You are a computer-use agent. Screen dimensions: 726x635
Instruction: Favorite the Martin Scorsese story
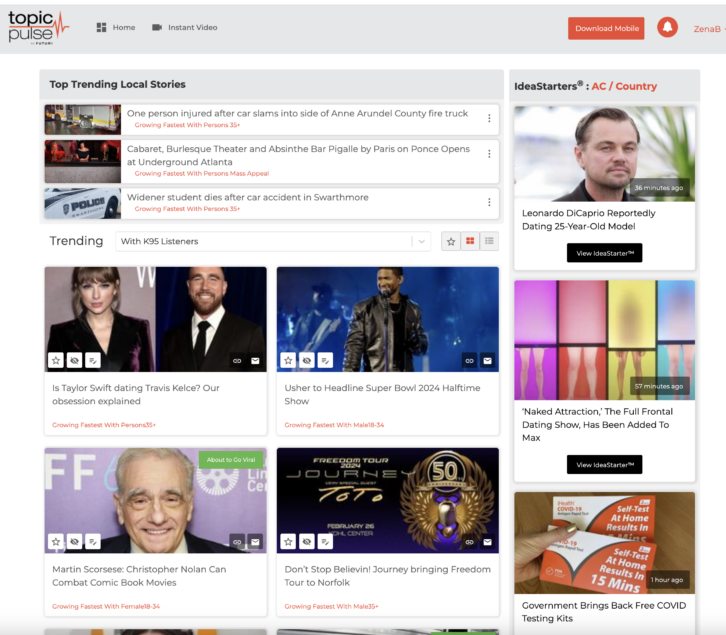56,541
